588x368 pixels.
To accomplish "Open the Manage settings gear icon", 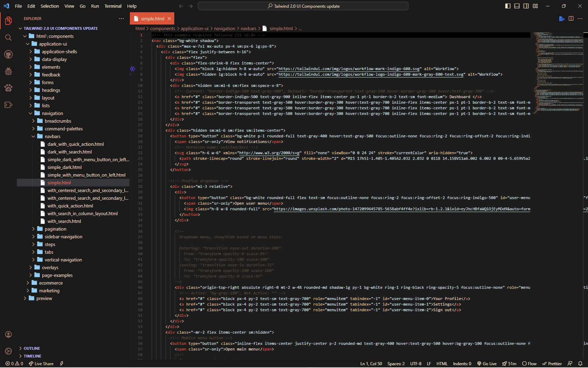I will [8, 351].
